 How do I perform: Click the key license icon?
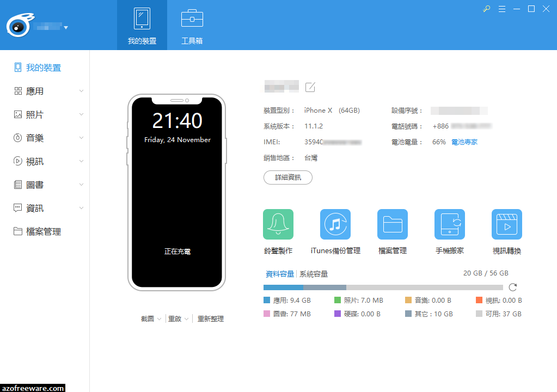[x=487, y=9]
